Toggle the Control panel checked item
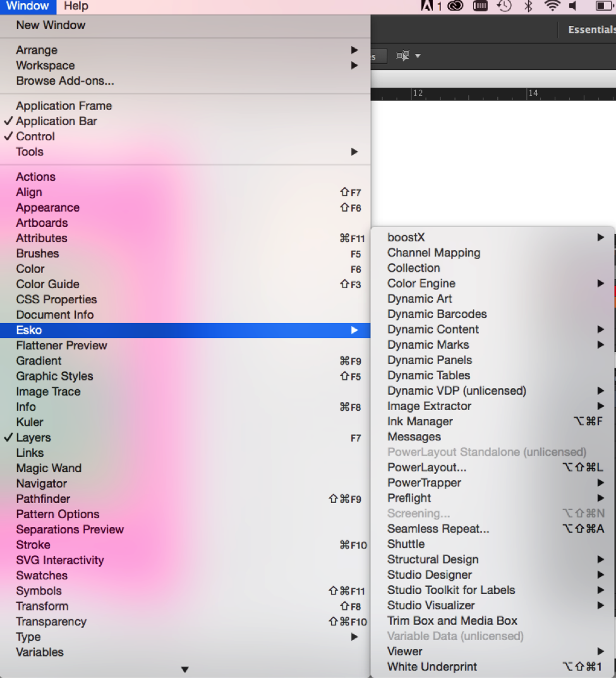Viewport: 616px width, 678px height. (x=185, y=136)
